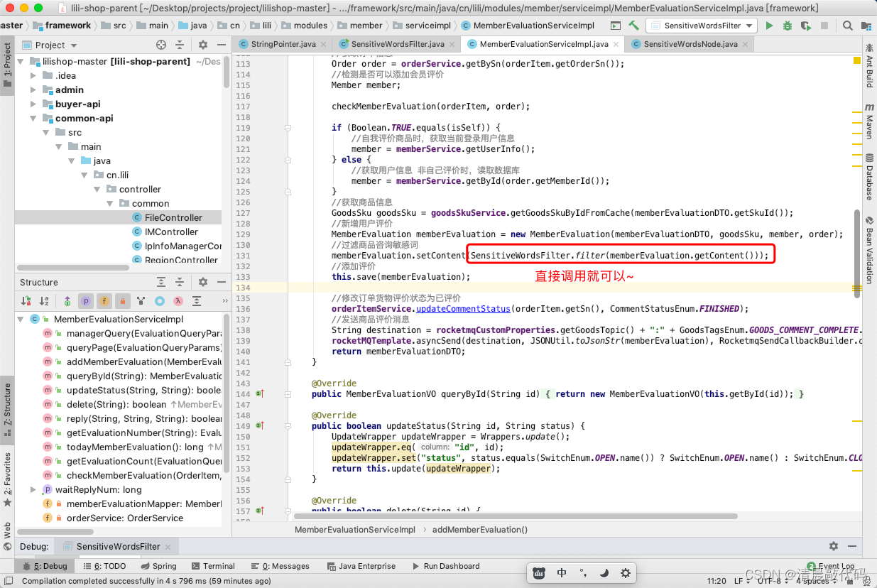
Task: Open the run configuration SensitiveWordsFilter dropdown
Action: (701, 26)
